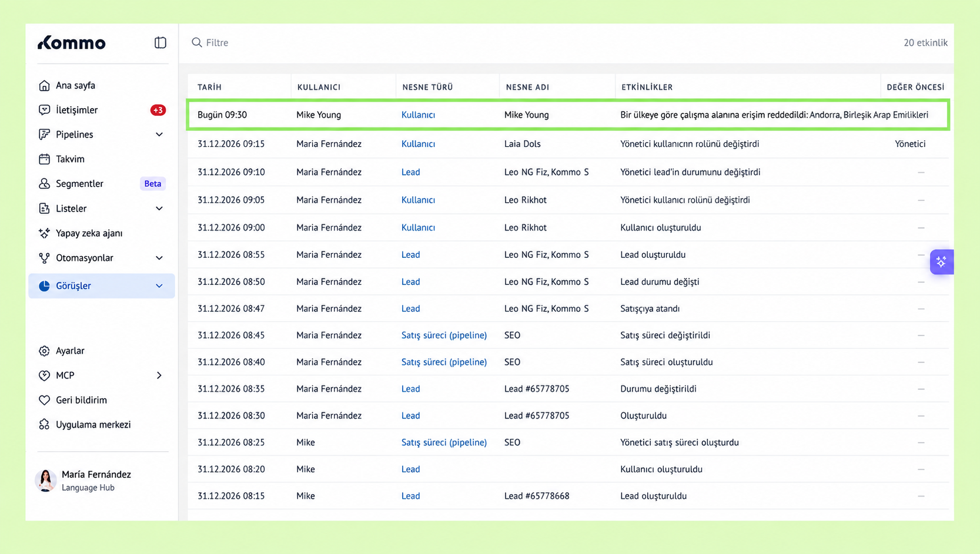Click the Otomasyonlar branch icon
Screen dimensions: 980x554
[44, 258]
